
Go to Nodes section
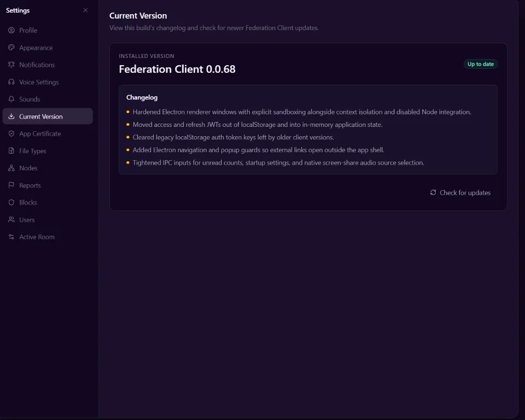tap(48, 168)
